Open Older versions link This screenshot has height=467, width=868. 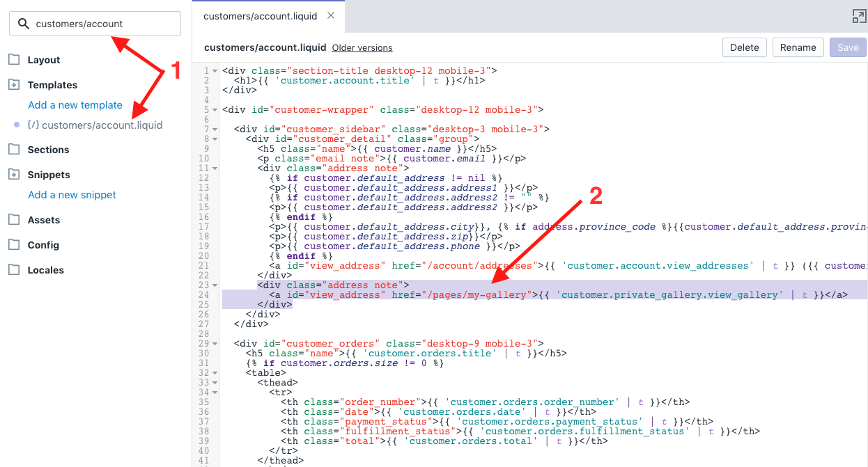362,48
